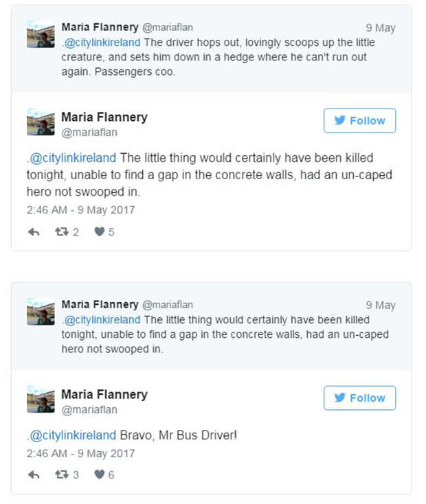
Task: Click avatar beside first Follow button tweet
Action: point(41,122)
